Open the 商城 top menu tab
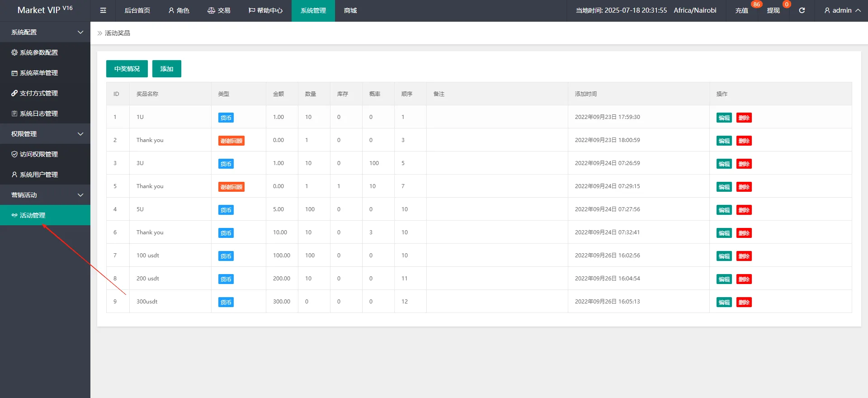 coord(350,10)
